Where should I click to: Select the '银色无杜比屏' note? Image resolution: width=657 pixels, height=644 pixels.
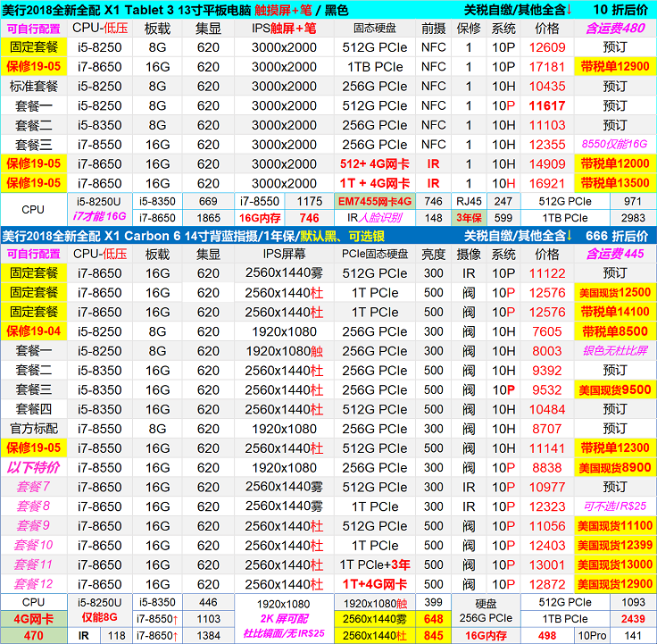[x=615, y=350]
